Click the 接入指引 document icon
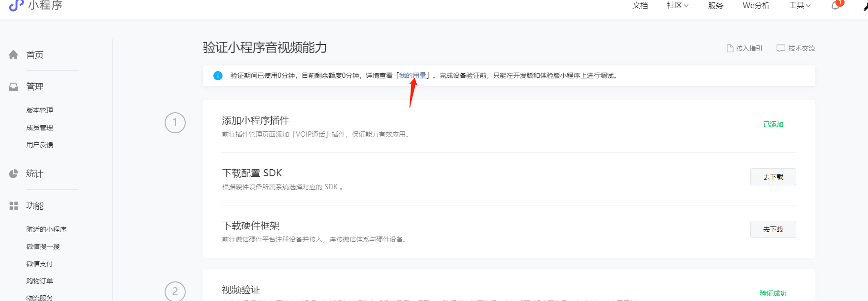868x301 pixels. click(x=730, y=48)
